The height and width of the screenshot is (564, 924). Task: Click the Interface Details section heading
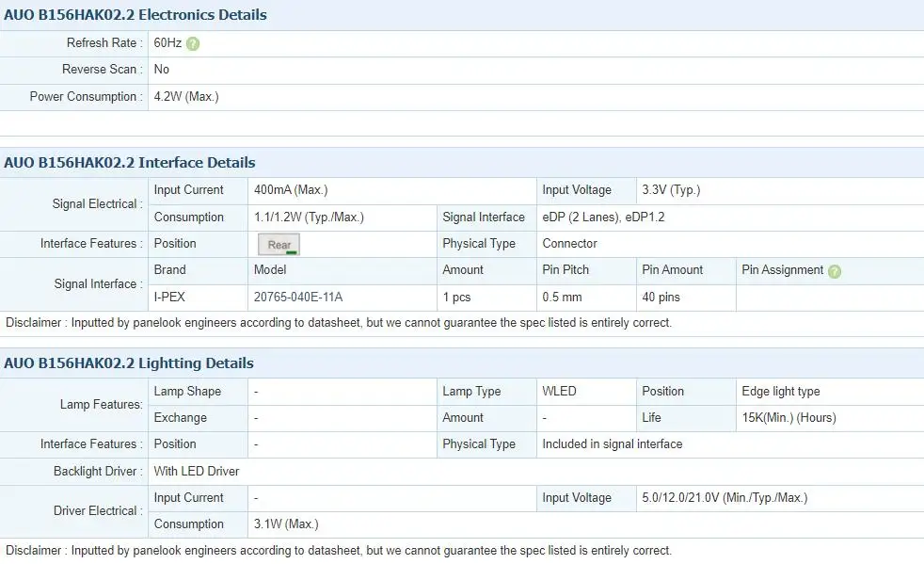[x=130, y=162]
